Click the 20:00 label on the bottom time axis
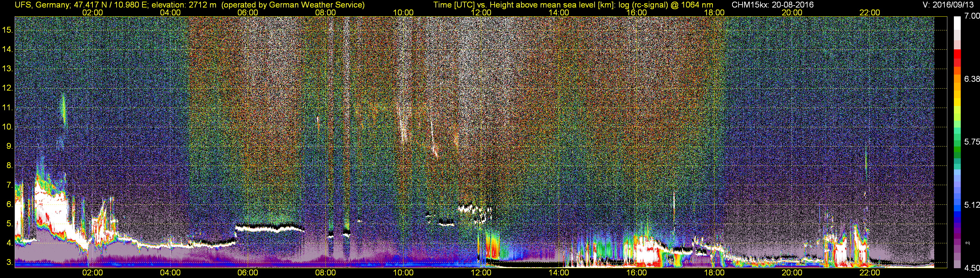 [x=792, y=273]
